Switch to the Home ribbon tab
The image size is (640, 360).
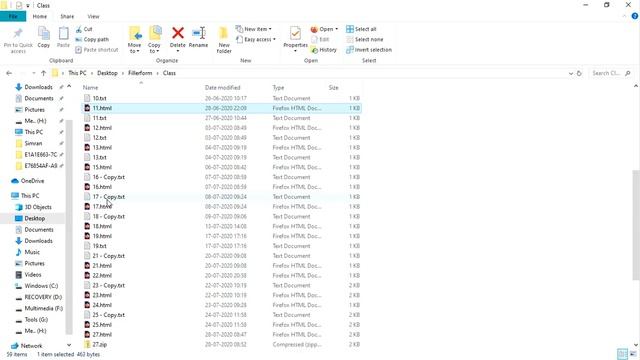click(x=40, y=16)
